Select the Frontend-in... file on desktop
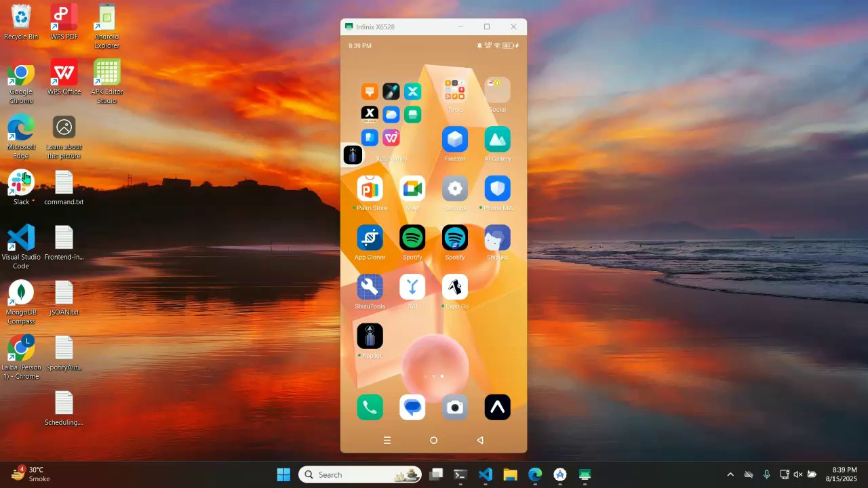This screenshot has height=488, width=868. click(x=64, y=243)
